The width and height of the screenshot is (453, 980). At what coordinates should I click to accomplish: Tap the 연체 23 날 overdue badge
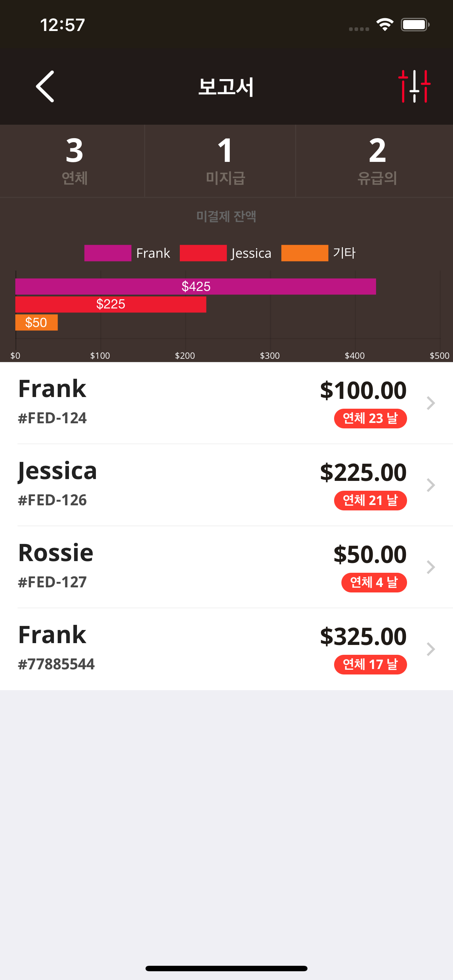click(x=371, y=419)
